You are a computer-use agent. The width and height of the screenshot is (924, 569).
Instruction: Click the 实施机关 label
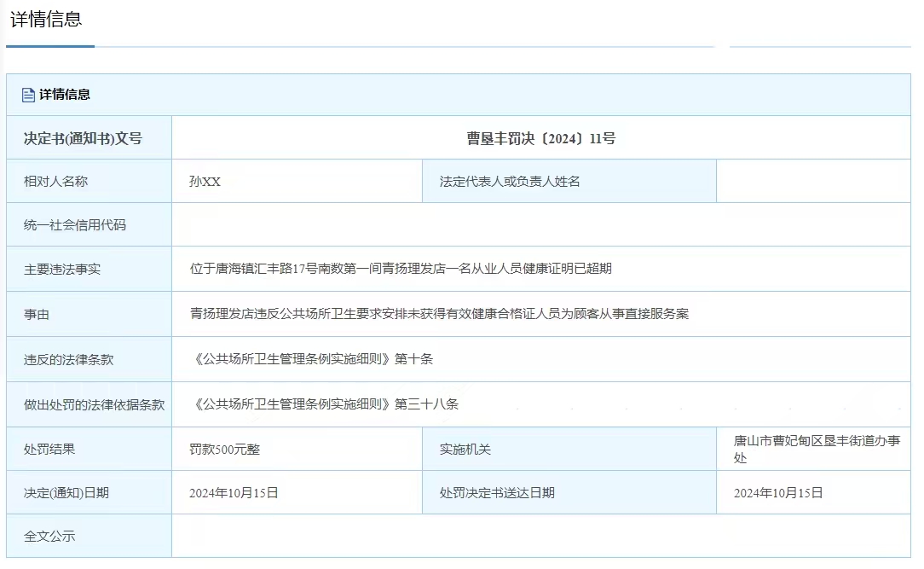[x=465, y=450]
